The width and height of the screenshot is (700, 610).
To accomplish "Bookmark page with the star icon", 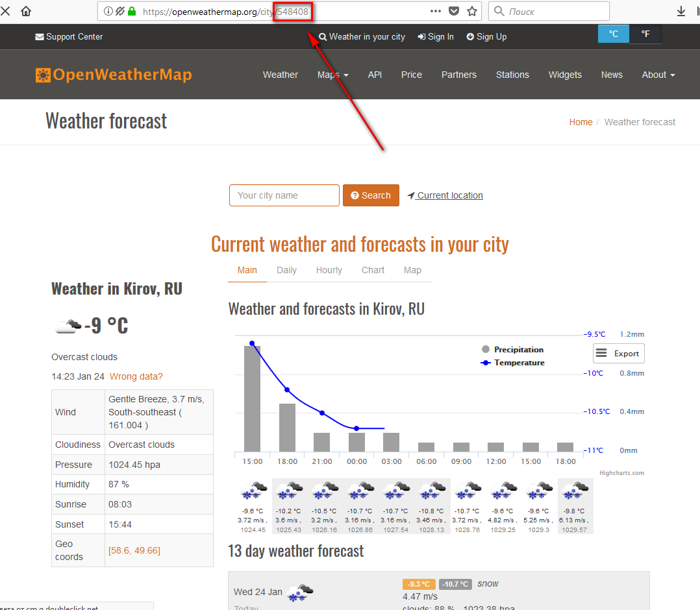I will click(472, 11).
